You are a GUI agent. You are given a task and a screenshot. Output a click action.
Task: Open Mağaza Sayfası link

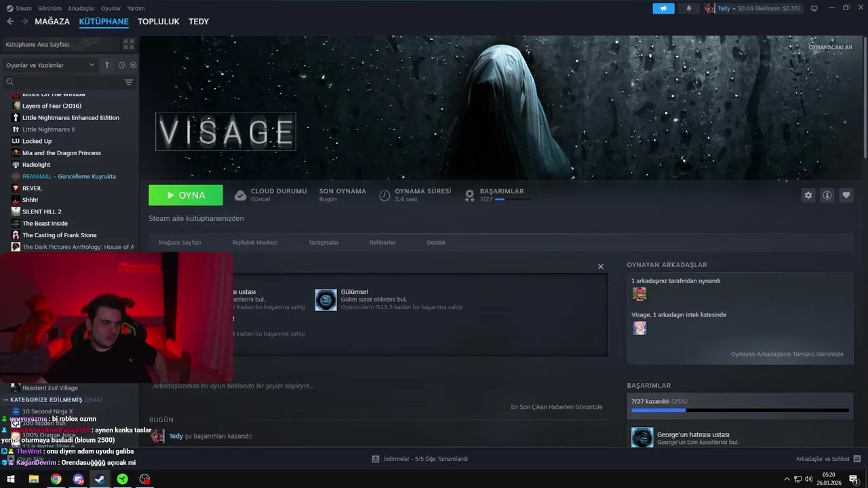180,243
